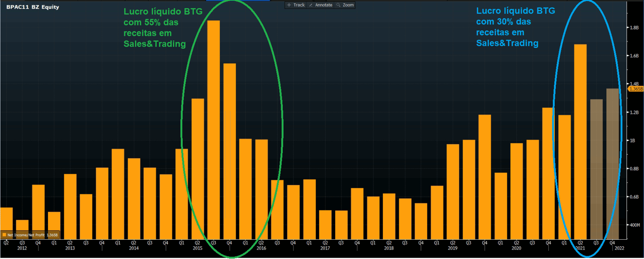Select the shortest bar, Q3 2012
Screen dimensions: 644x259
pos(22,229)
